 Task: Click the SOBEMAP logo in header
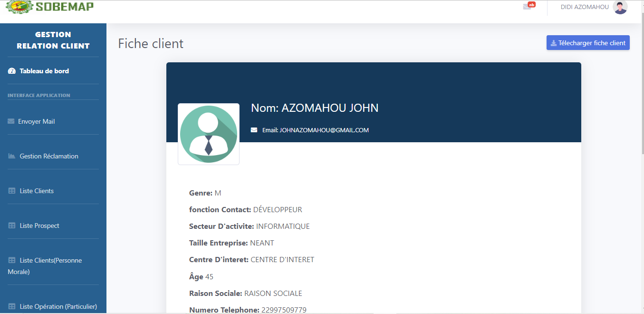coord(49,7)
